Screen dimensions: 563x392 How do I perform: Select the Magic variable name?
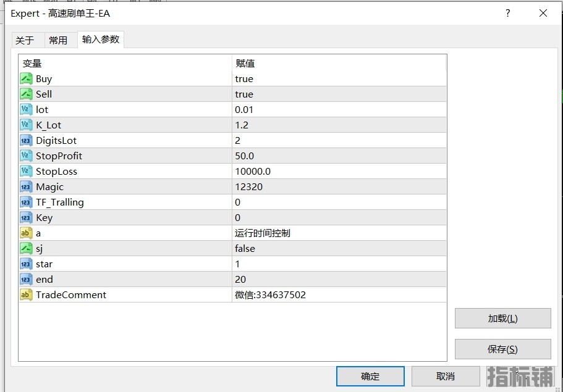(49, 187)
